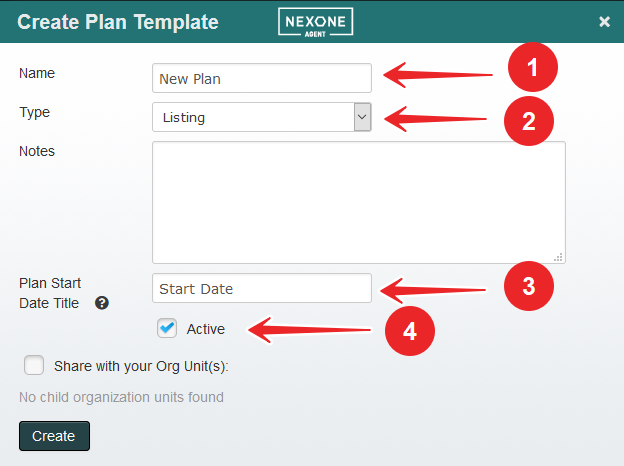Click the Type field label
The height and width of the screenshot is (466, 624).
click(x=34, y=112)
